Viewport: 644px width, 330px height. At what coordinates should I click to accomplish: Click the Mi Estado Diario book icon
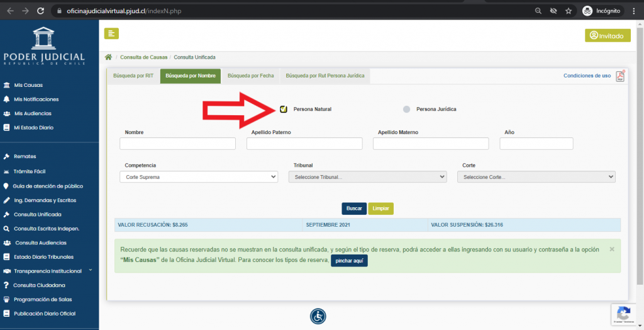6,128
